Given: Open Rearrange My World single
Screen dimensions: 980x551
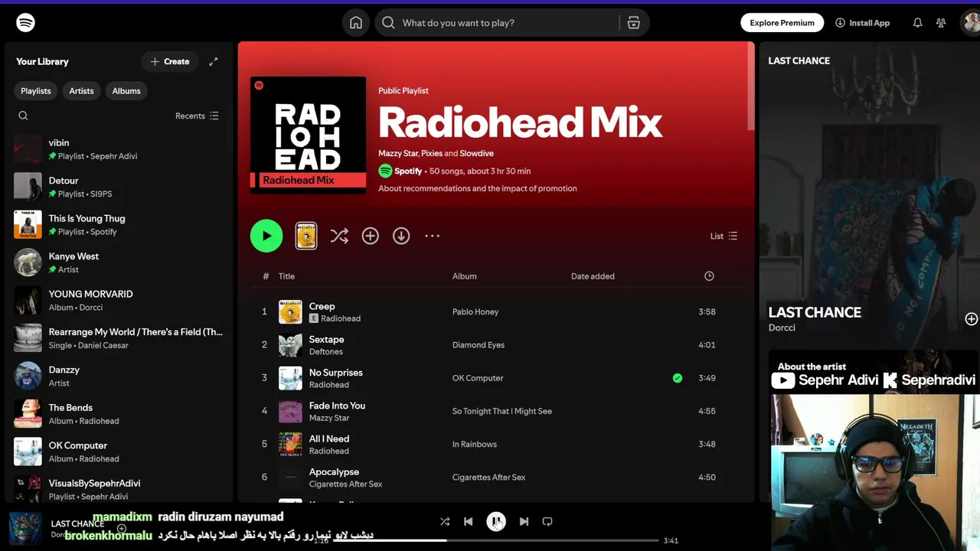Looking at the screenshot, I should point(119,338).
